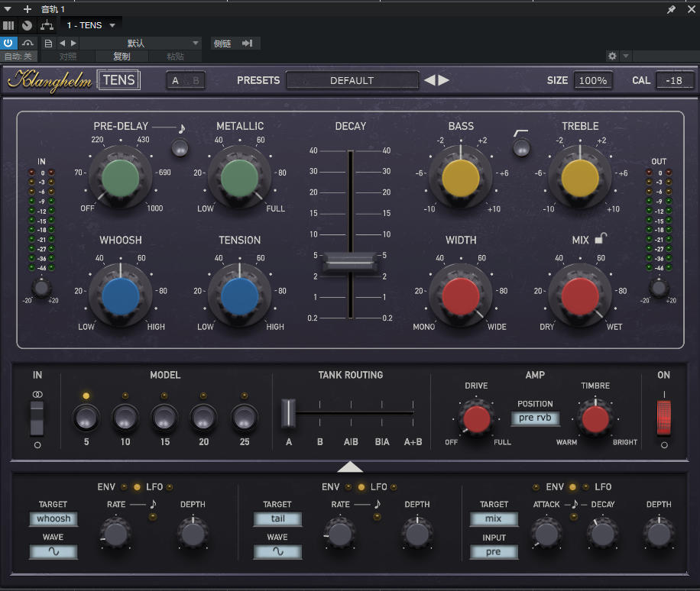Select MODEL 5 button

coord(86,418)
